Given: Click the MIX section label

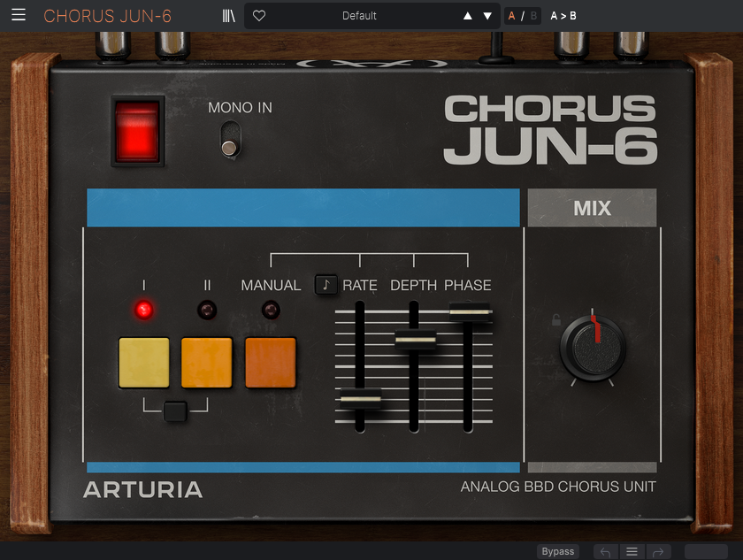Looking at the screenshot, I should click(x=593, y=208).
